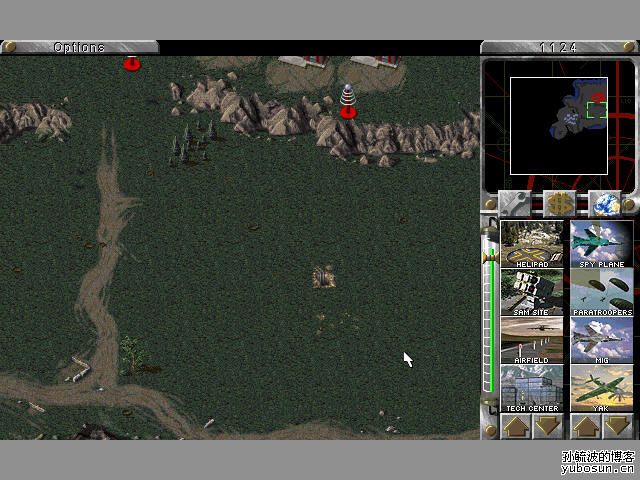This screenshot has width=640, height=480.
Task: Select the red flame tower near Options
Action: 132,63
